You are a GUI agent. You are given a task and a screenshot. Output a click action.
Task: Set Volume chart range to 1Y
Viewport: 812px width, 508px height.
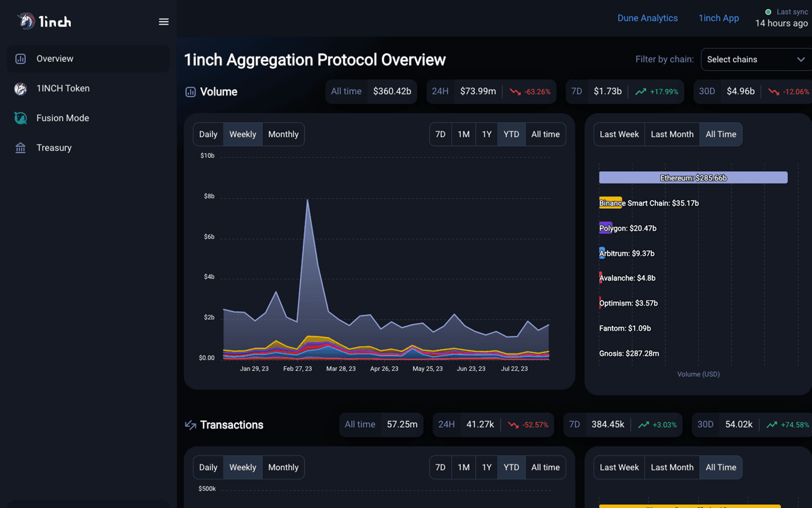pos(487,134)
